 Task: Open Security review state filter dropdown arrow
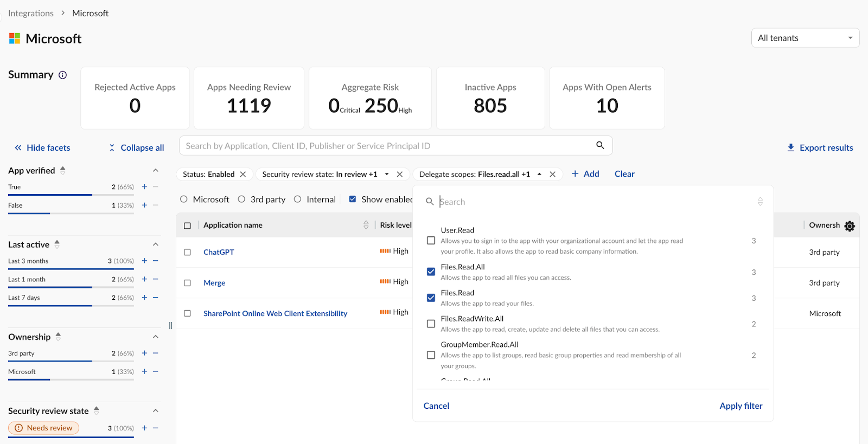[x=387, y=174]
